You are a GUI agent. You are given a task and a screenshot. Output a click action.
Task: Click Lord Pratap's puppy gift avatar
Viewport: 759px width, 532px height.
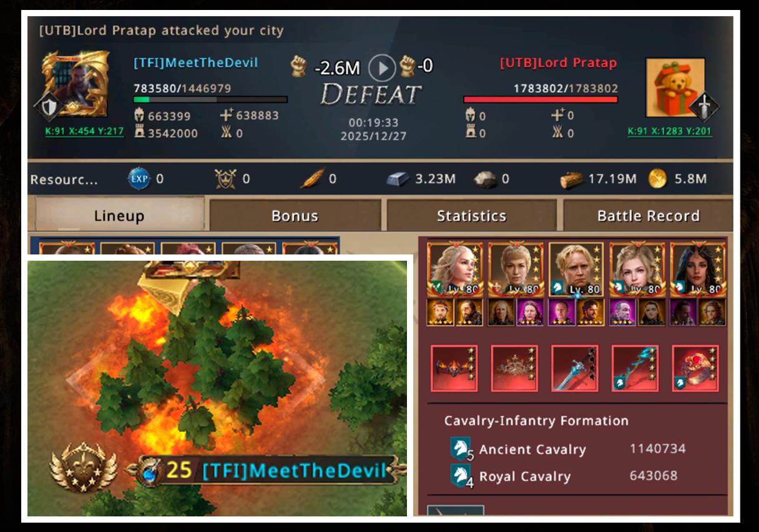pos(675,87)
